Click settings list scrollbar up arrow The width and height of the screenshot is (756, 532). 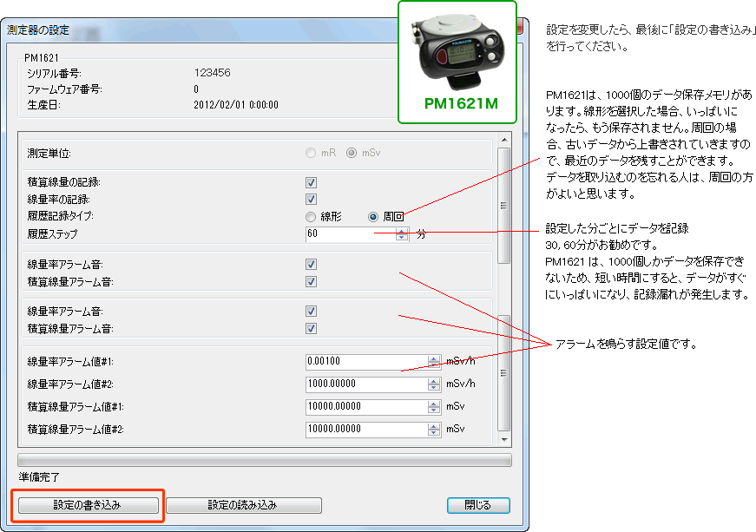(504, 140)
